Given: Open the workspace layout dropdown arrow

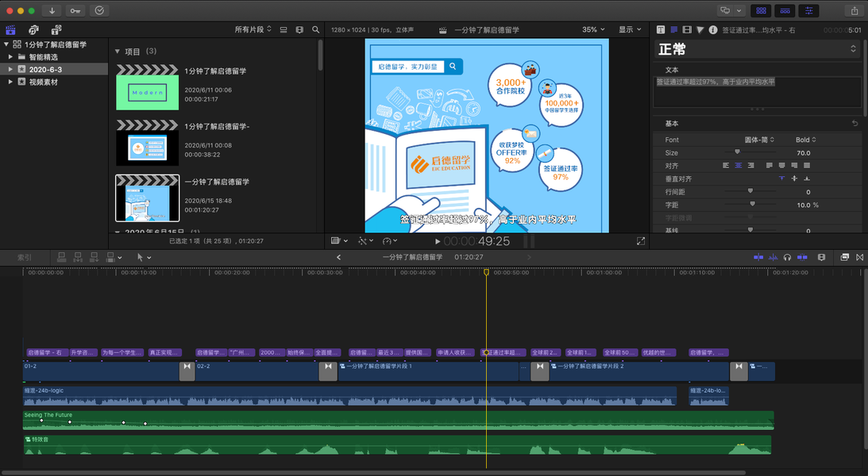Looking at the screenshot, I should pyautogui.click(x=739, y=10).
